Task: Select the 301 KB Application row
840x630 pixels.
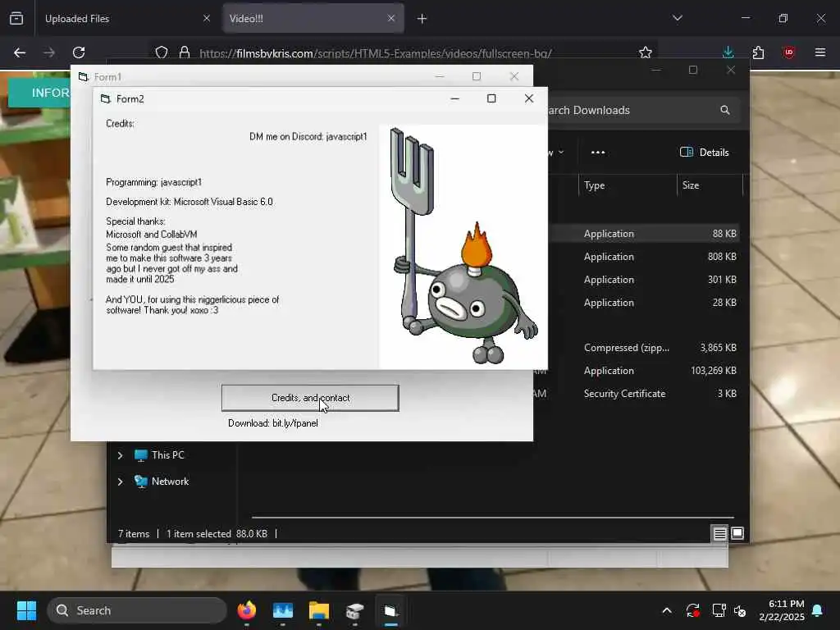Action: coord(644,280)
